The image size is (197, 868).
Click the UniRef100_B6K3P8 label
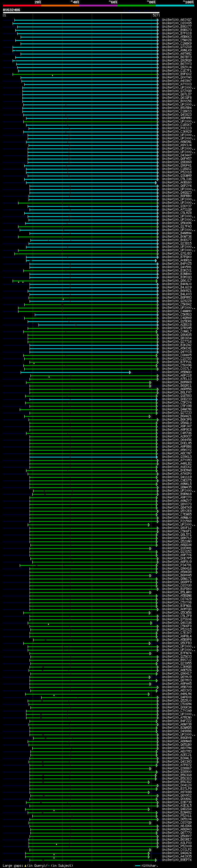[x=176, y=420]
